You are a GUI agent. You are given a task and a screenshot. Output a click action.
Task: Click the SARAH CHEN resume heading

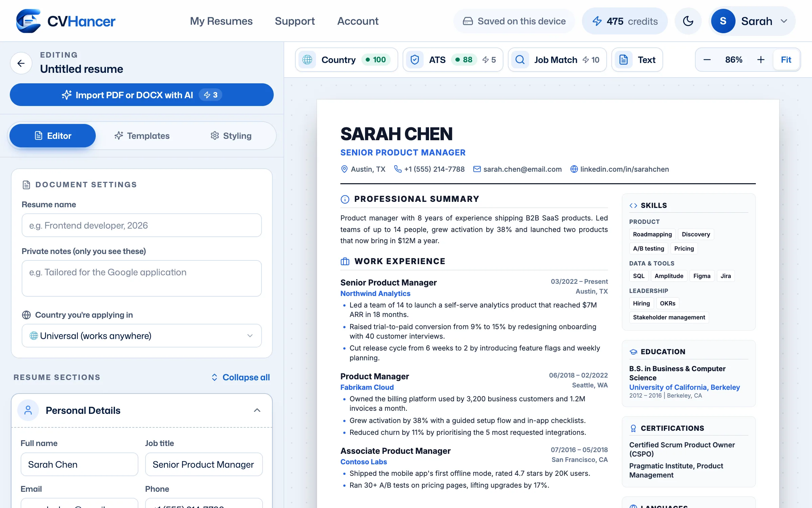click(x=396, y=134)
